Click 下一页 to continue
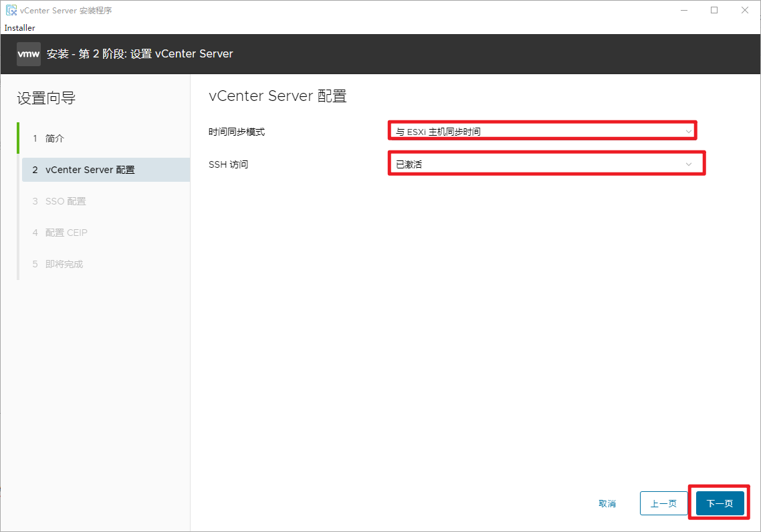This screenshot has width=761, height=532. [720, 503]
